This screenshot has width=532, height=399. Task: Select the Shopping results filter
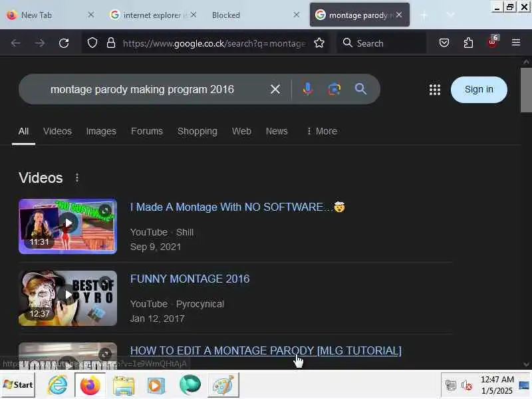tap(198, 131)
